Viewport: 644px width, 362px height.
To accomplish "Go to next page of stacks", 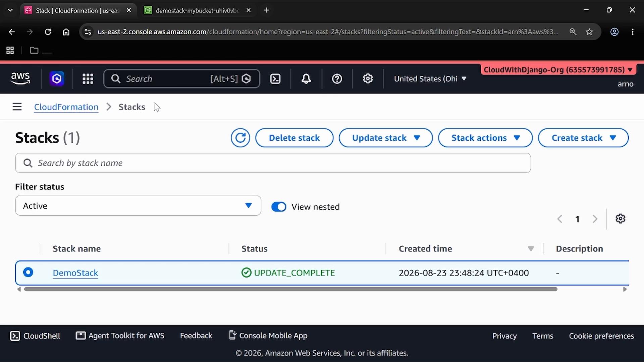I will tap(595, 219).
